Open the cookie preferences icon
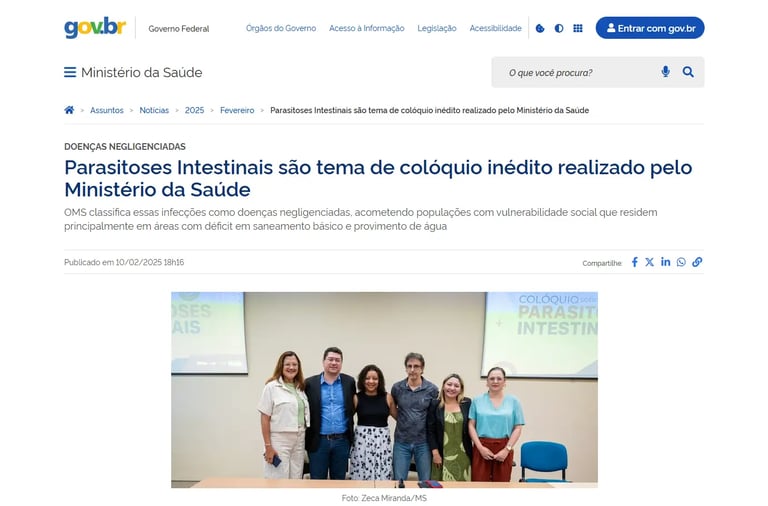768x506 pixels. [540, 28]
